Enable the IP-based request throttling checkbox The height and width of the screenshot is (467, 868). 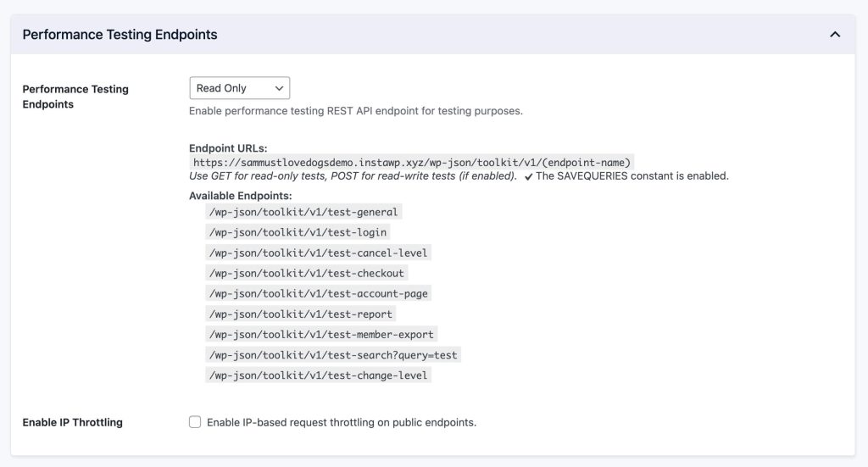click(195, 422)
